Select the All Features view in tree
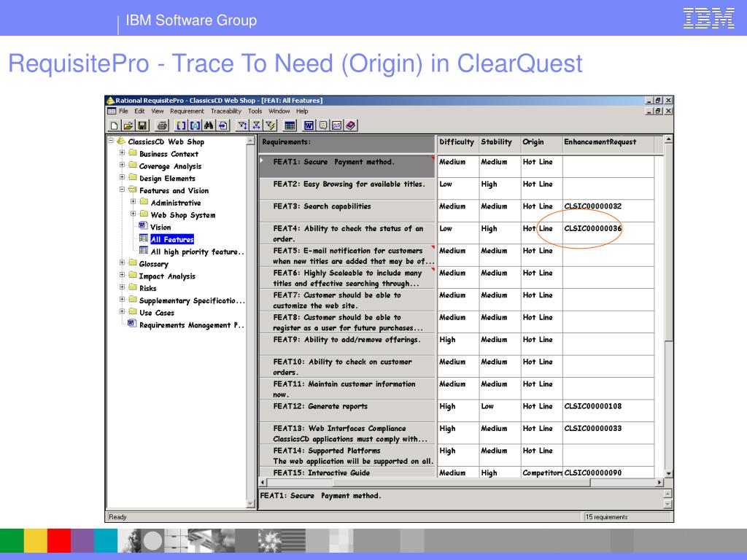The width and height of the screenshot is (747, 560). (172, 239)
